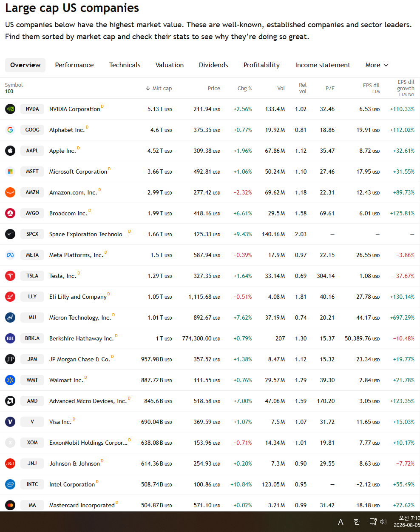Open the Profitability tab
Image resolution: width=420 pixels, height=532 pixels.
click(x=261, y=65)
